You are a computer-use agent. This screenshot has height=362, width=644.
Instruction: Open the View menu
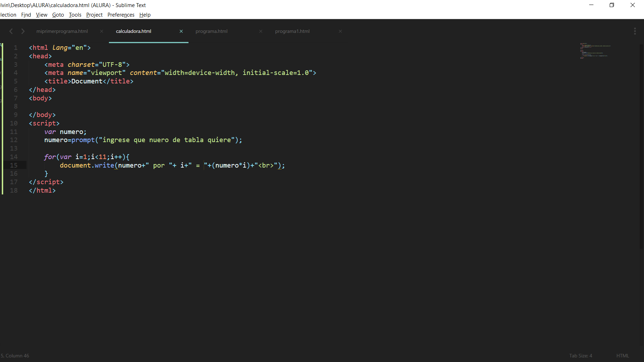(42, 15)
